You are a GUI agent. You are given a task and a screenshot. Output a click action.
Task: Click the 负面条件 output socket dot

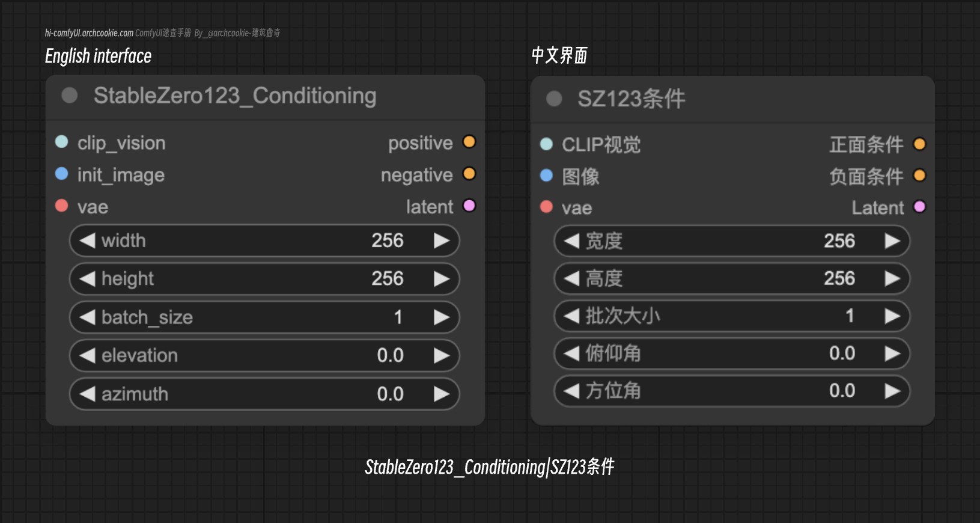(919, 175)
